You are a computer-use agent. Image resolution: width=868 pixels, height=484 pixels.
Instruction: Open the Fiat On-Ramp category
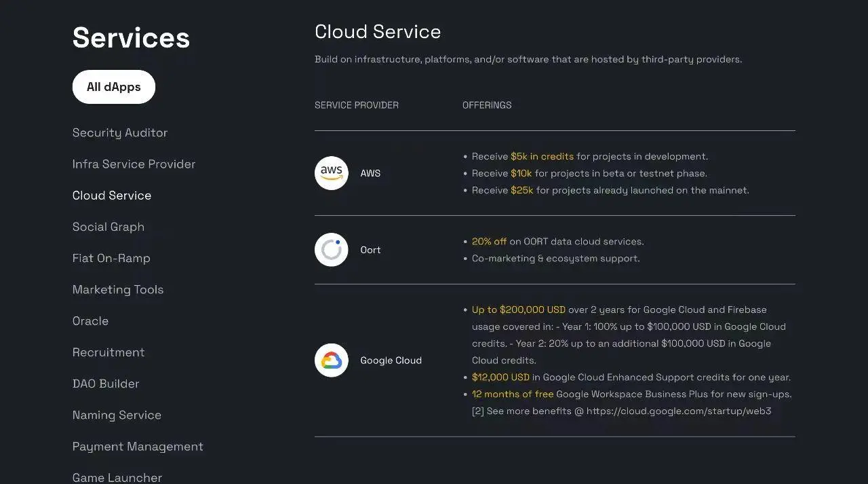pyautogui.click(x=111, y=258)
